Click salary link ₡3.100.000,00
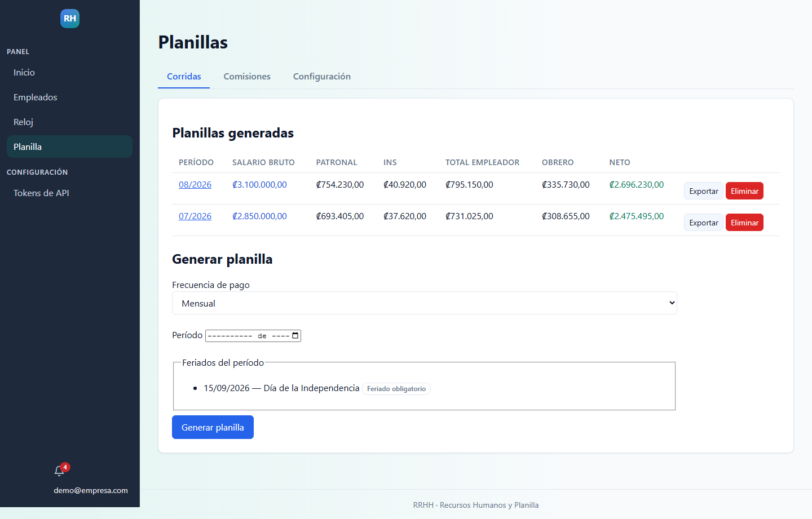812x519 pixels. point(259,185)
